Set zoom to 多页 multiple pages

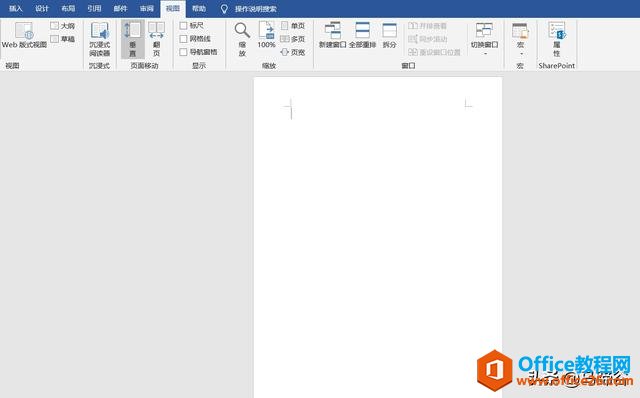(293, 39)
